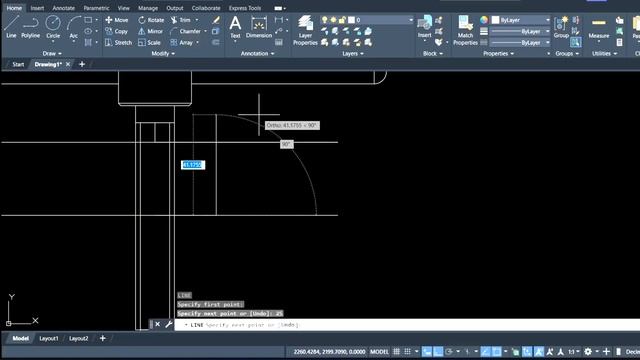The height and width of the screenshot is (360, 640).
Task: Open the Annotate ribbon tab
Action: [64, 8]
